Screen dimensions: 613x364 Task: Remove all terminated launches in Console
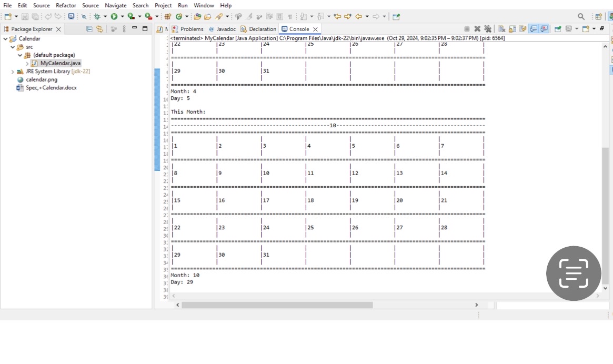(x=488, y=29)
